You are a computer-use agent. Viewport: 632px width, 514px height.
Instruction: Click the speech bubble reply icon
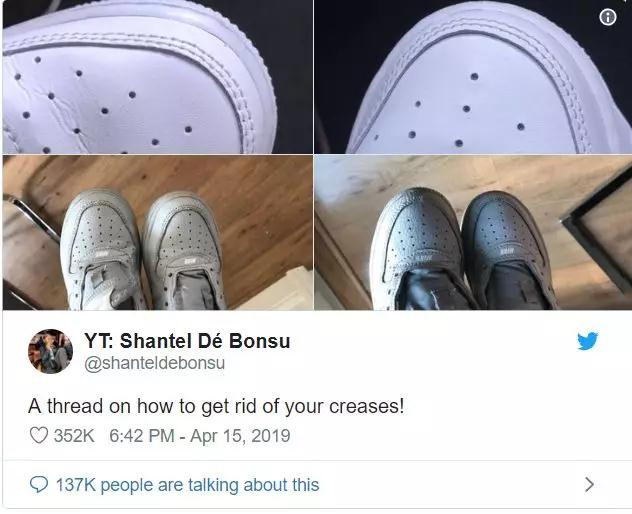[x=39, y=485]
